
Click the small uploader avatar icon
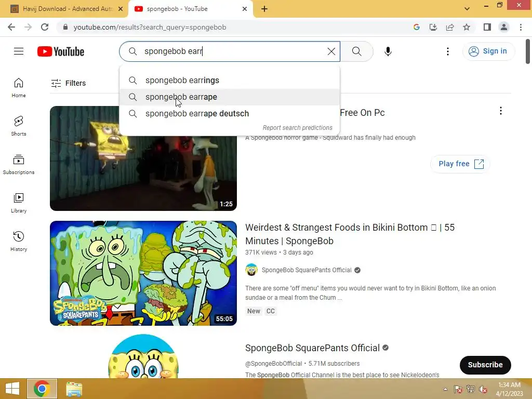pos(251,270)
